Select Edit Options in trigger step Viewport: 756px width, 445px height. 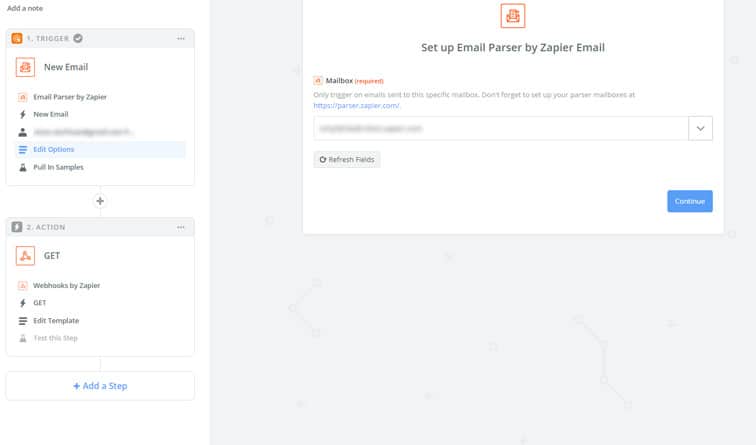(54, 150)
